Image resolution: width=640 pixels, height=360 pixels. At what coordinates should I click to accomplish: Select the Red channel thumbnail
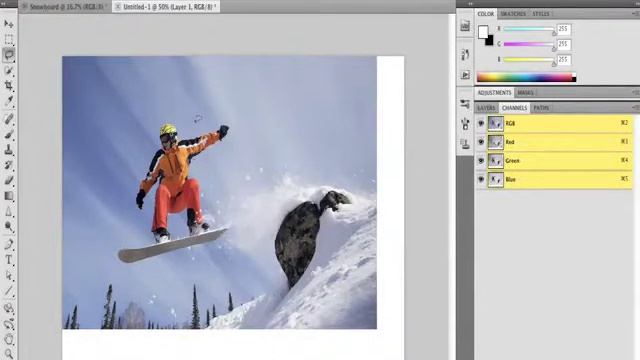pyautogui.click(x=496, y=142)
